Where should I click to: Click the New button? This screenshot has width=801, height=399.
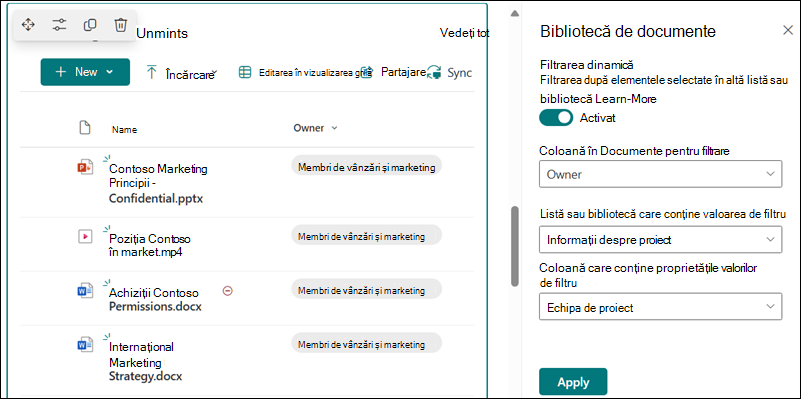85,72
